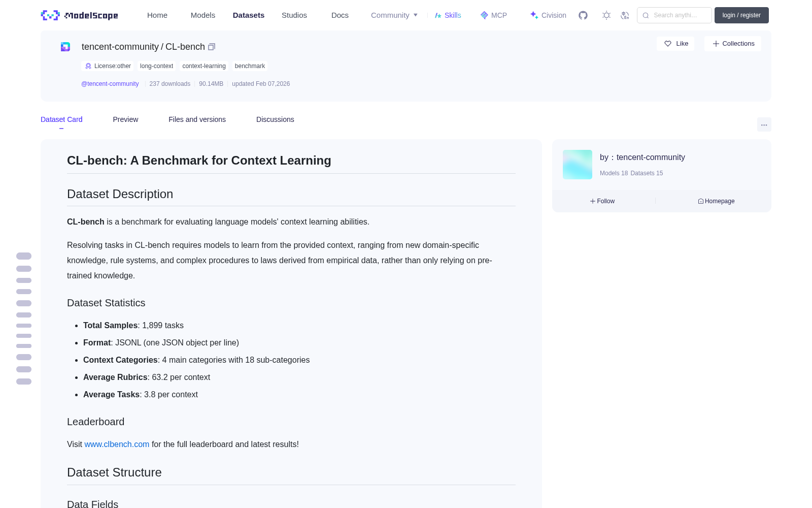Click the "237 downloads" text
Viewport: 812px width, 508px height.
(170, 84)
